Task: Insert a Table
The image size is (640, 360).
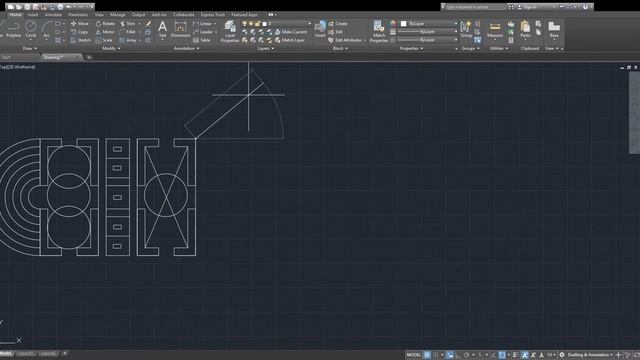Action: (x=202, y=40)
